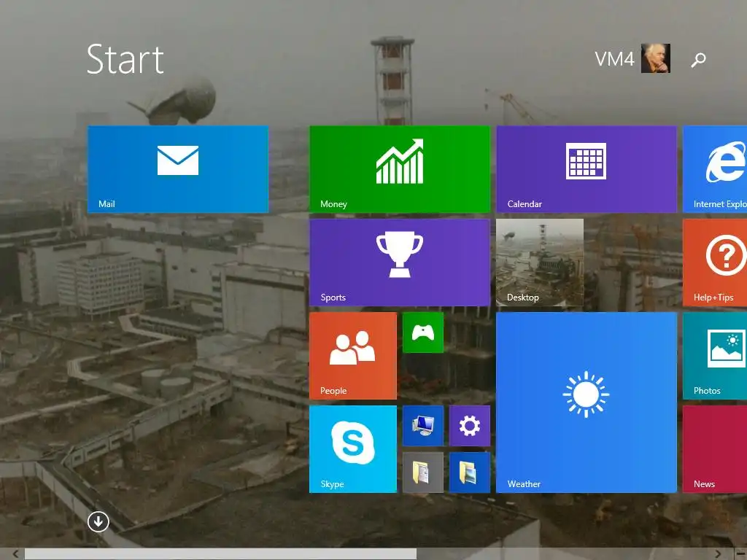
Task: Open the Help+Tips tile
Action: point(715,262)
